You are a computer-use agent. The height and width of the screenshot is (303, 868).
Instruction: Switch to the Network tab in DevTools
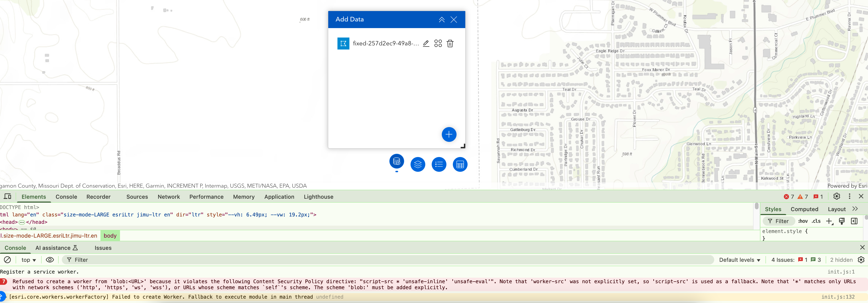[168, 197]
